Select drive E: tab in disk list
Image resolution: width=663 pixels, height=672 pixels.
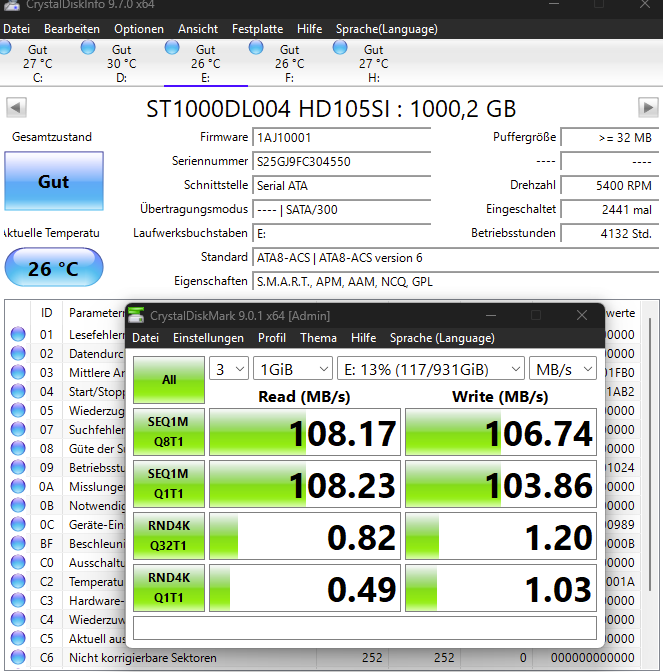click(x=206, y=63)
